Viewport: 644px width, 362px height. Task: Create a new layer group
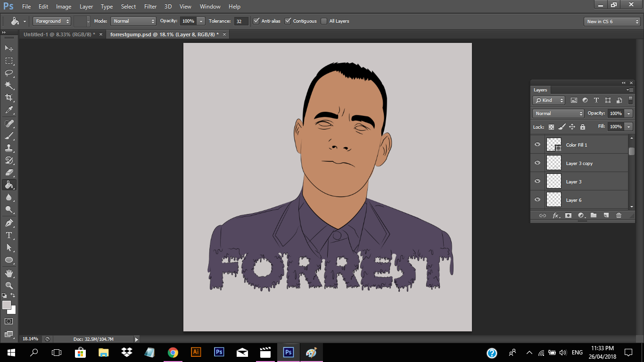coord(594,215)
